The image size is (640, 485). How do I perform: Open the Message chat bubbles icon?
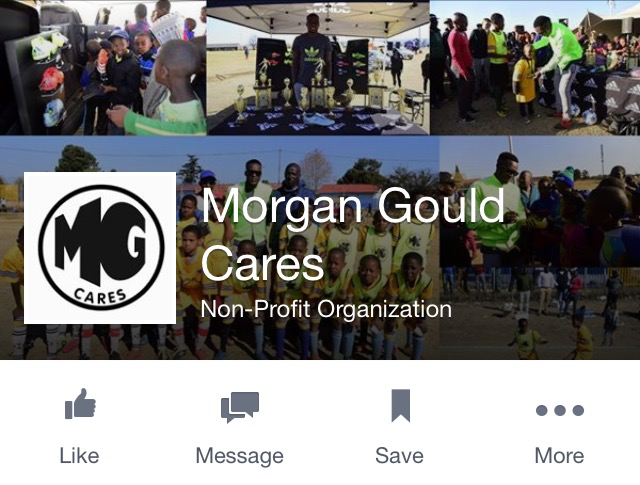240,407
